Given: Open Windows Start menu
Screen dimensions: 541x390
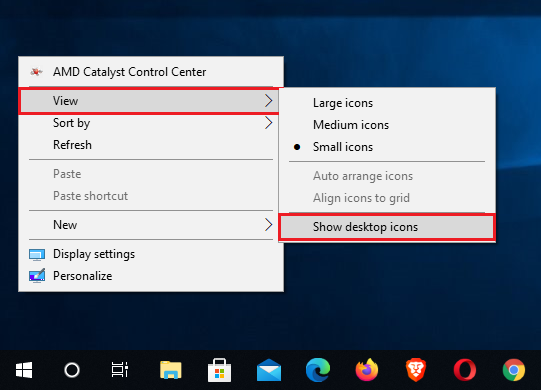Looking at the screenshot, I should (x=24, y=370).
